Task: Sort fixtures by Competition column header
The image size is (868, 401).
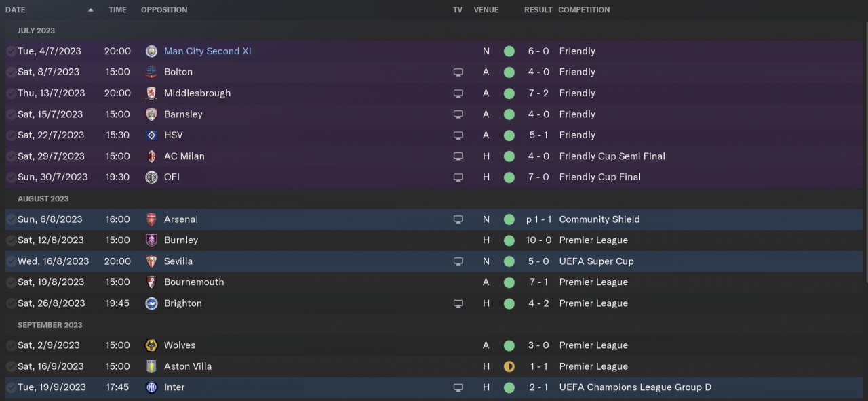Action: [583, 10]
